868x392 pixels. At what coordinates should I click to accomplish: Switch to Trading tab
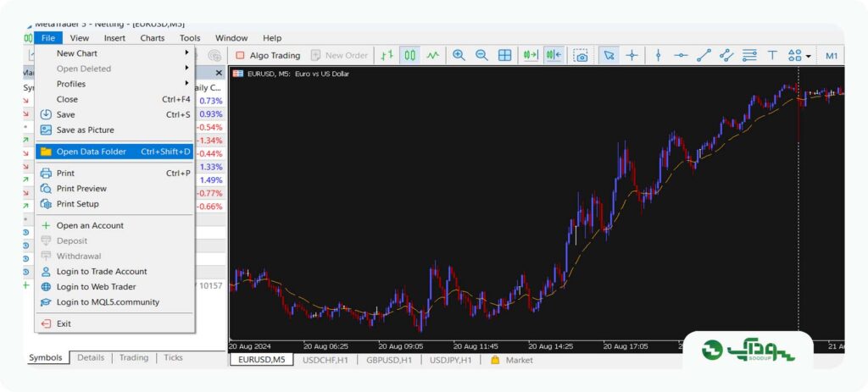[x=134, y=358]
